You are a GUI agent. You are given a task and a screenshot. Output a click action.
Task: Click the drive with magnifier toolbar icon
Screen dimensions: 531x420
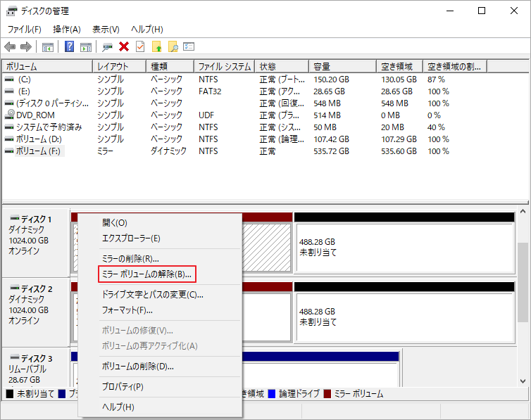point(107,47)
